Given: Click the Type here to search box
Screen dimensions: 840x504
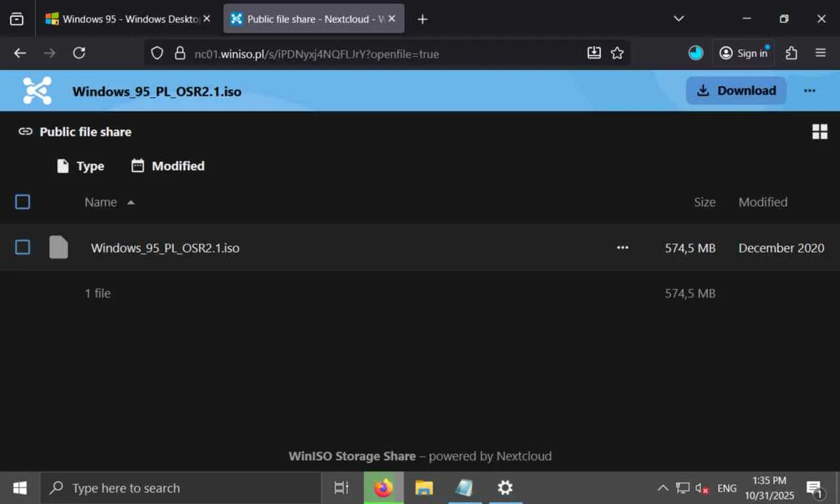Looking at the screenshot, I should pyautogui.click(x=181, y=488).
